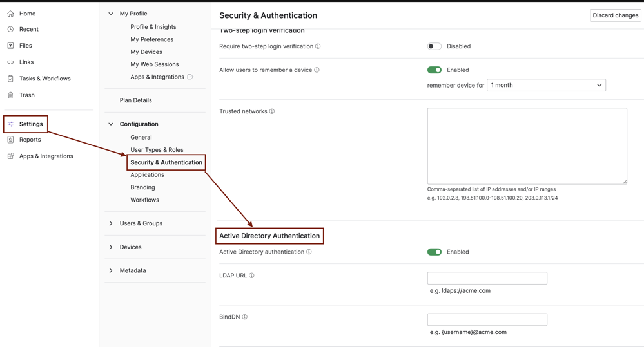644x347 pixels.
Task: Click the Home icon in sidebar
Action: click(x=10, y=14)
